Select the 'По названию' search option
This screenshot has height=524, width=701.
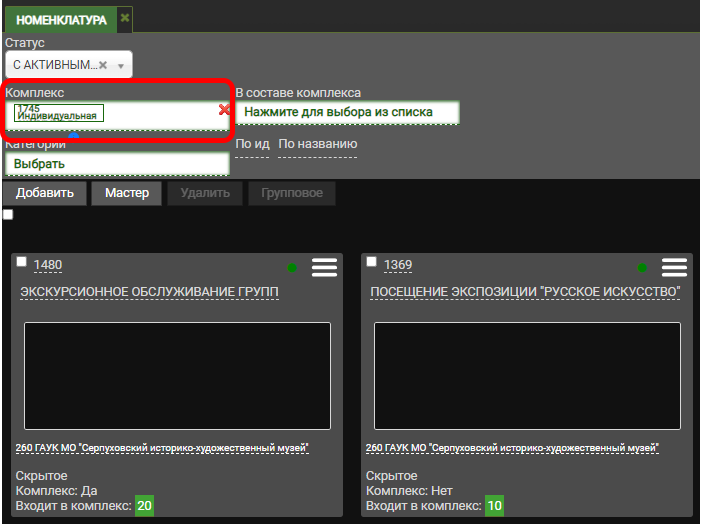pos(317,145)
